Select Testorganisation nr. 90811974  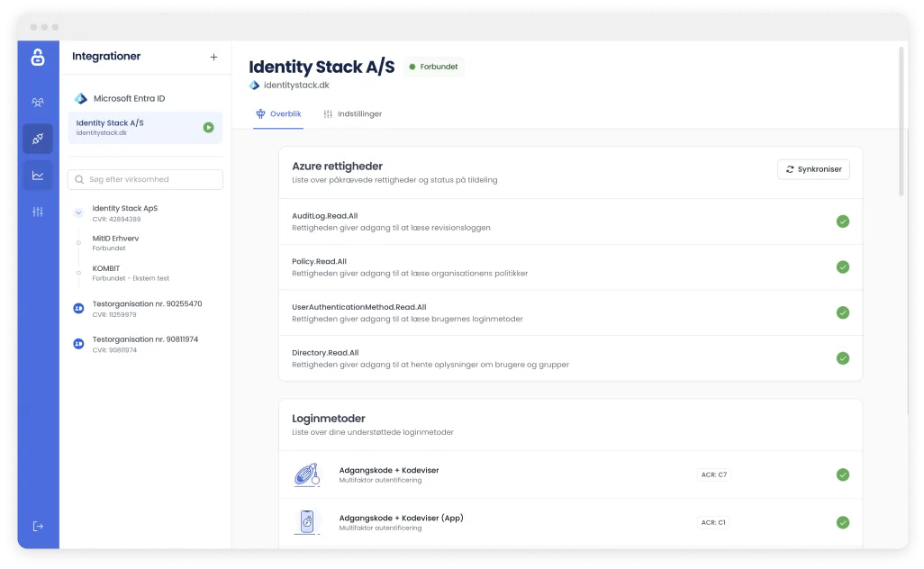pos(145,344)
